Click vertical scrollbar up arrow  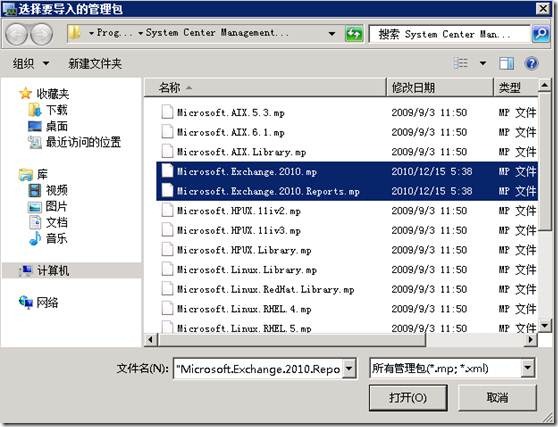tap(544, 85)
